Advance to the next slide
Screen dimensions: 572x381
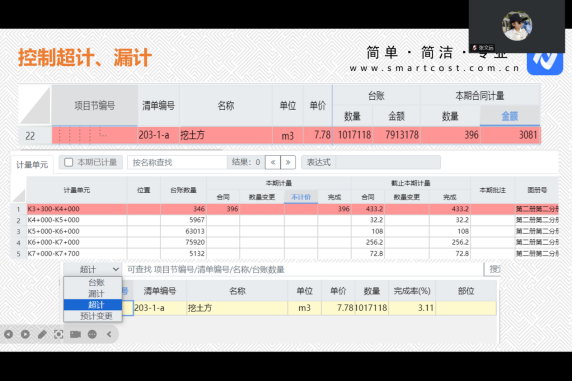click(x=25, y=334)
